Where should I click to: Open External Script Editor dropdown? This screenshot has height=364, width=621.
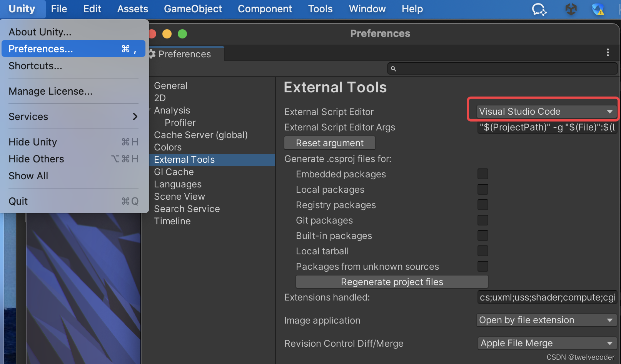pyautogui.click(x=546, y=112)
